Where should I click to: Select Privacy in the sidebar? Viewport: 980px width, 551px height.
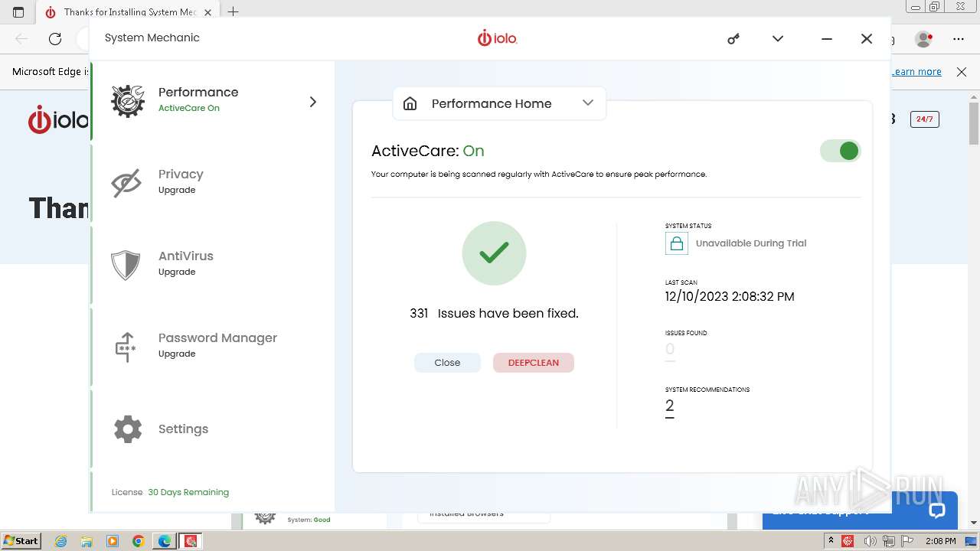[x=213, y=182]
